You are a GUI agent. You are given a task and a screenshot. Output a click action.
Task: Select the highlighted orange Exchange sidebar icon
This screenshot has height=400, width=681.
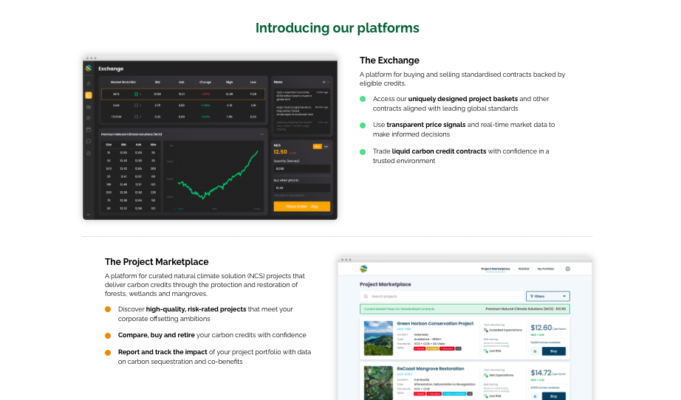point(89,95)
